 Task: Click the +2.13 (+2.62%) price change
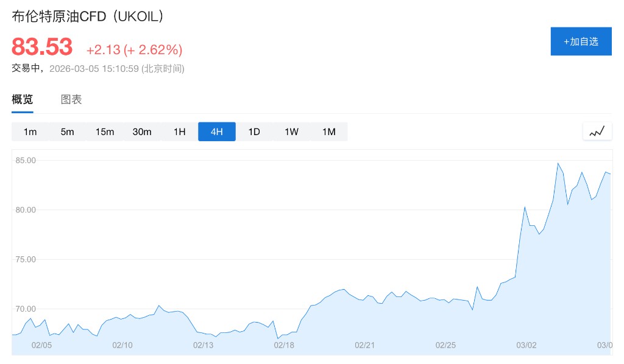pyautogui.click(x=134, y=49)
